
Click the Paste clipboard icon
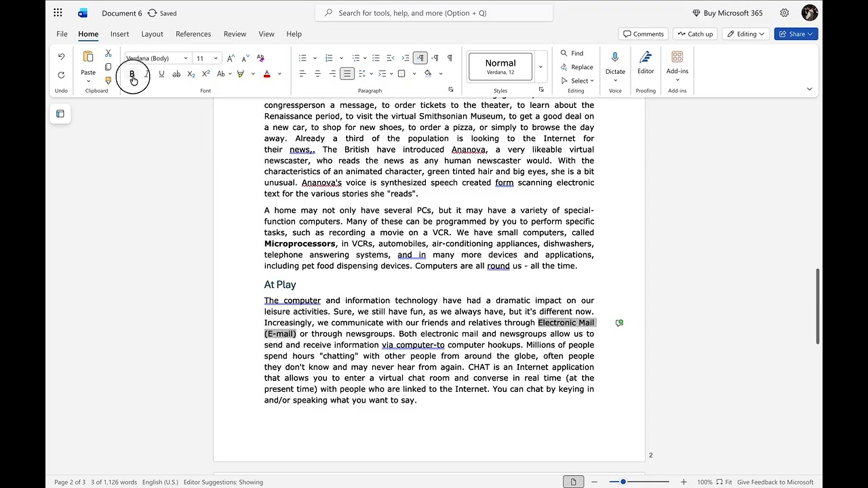coord(88,57)
